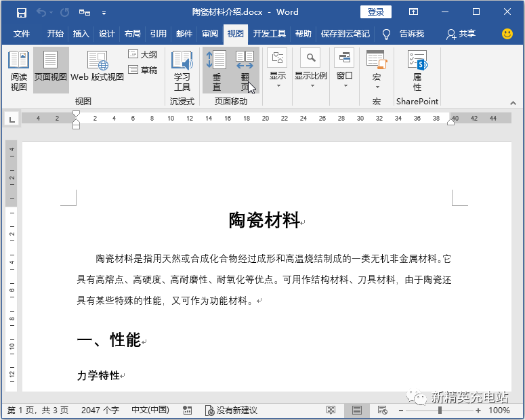Screen dimensions: 525x420
Task: Click 没有新建议 proofing status
Action: coord(231,411)
